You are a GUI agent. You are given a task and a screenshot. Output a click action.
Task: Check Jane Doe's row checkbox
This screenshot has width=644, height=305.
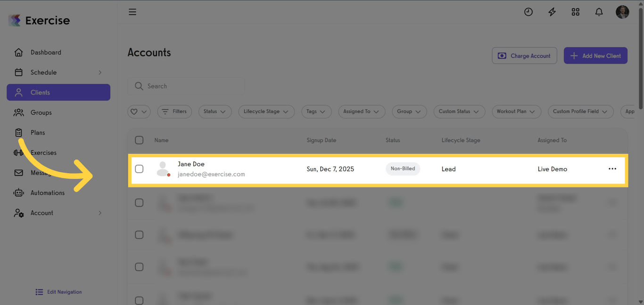pos(139,169)
